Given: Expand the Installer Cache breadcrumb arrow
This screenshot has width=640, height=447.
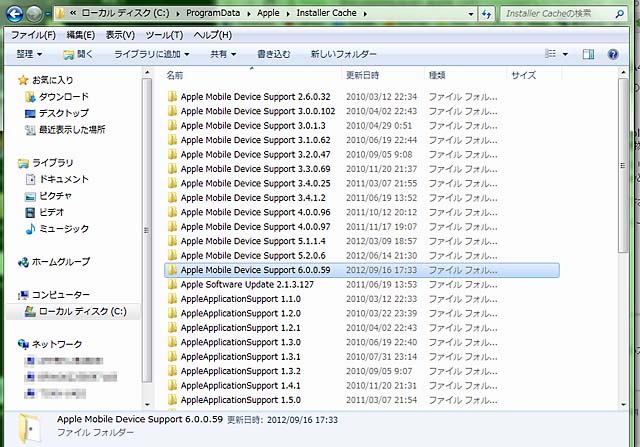Looking at the screenshot, I should (x=365, y=13).
